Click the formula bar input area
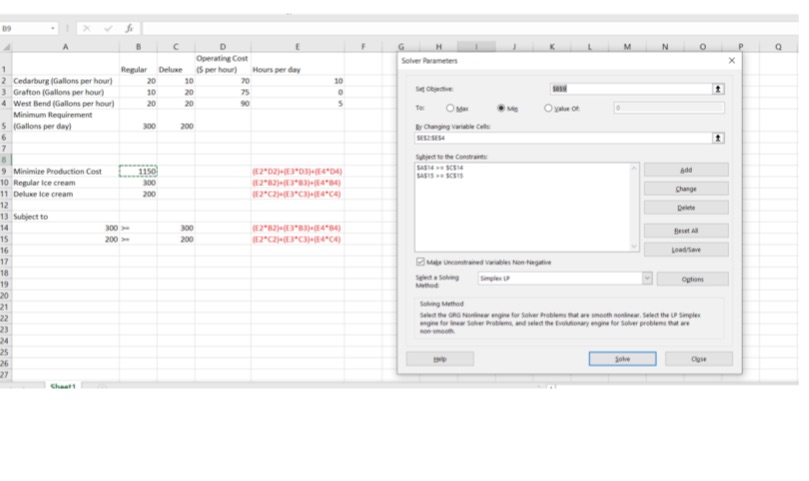The width and height of the screenshot is (809, 481). (x=470, y=28)
